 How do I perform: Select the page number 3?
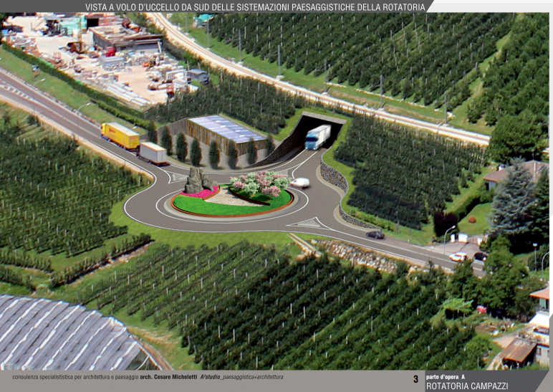click(x=415, y=378)
